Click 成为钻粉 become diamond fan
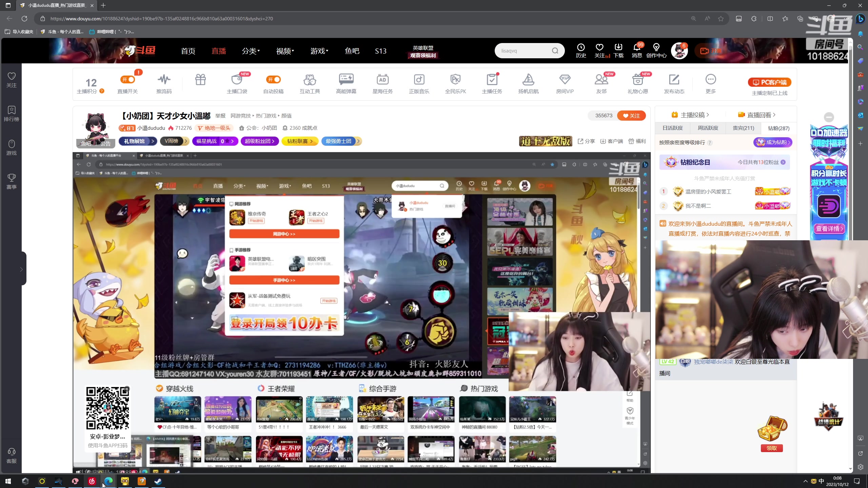Screen dimensions: 868x488 773,142
